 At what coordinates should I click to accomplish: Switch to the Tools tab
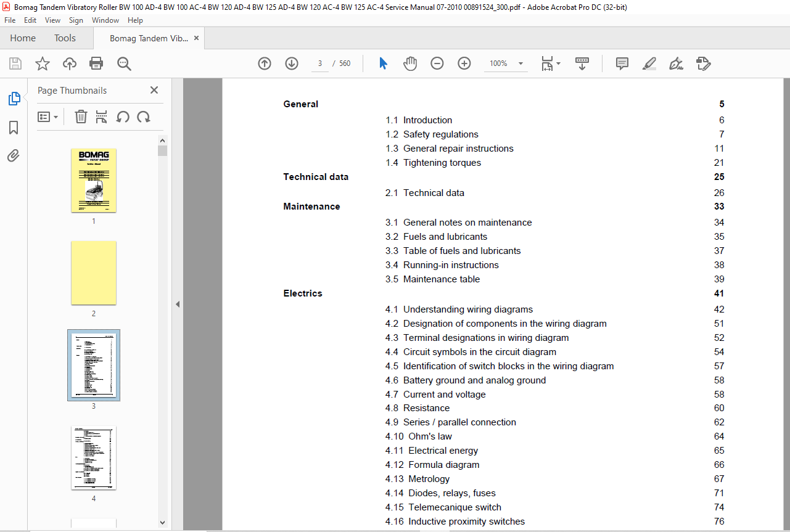65,38
